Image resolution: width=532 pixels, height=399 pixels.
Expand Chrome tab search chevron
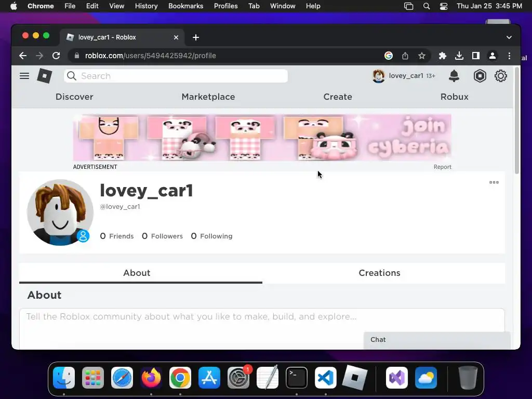[509, 37]
